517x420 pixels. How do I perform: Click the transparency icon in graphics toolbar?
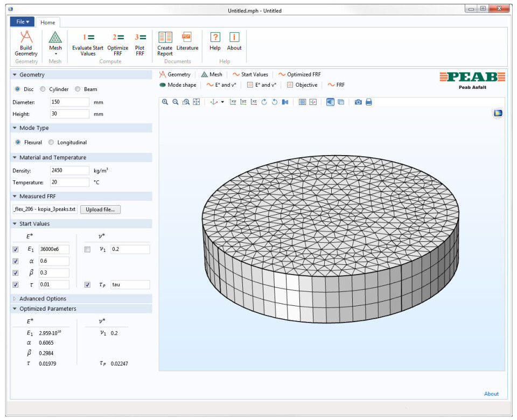[x=341, y=102]
